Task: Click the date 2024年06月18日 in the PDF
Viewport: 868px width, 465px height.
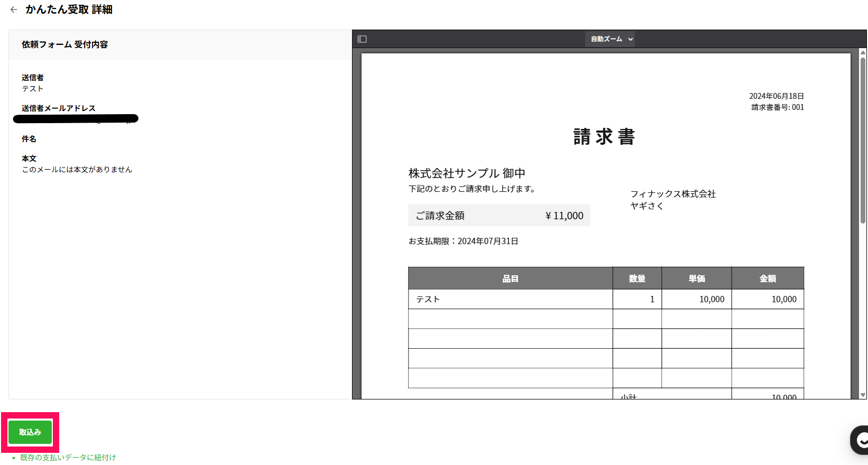Action: click(x=777, y=96)
